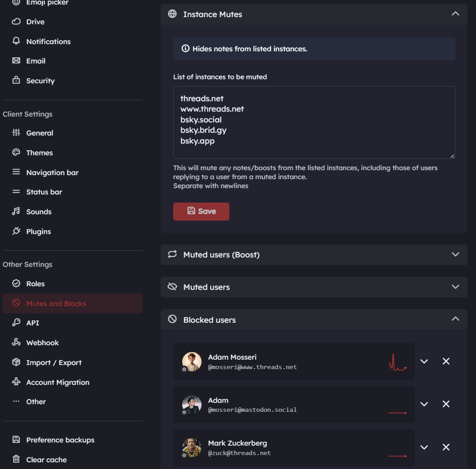This screenshot has width=476, height=469.
Task: Click the Sounds music note icon
Action: pyautogui.click(x=16, y=212)
